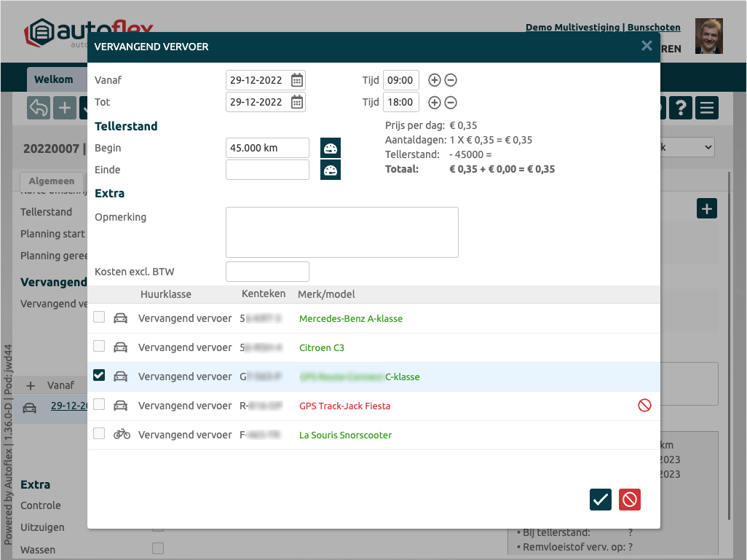Increase the Vanaf time with plus icon
This screenshot has width=747, height=560.
[x=435, y=81]
